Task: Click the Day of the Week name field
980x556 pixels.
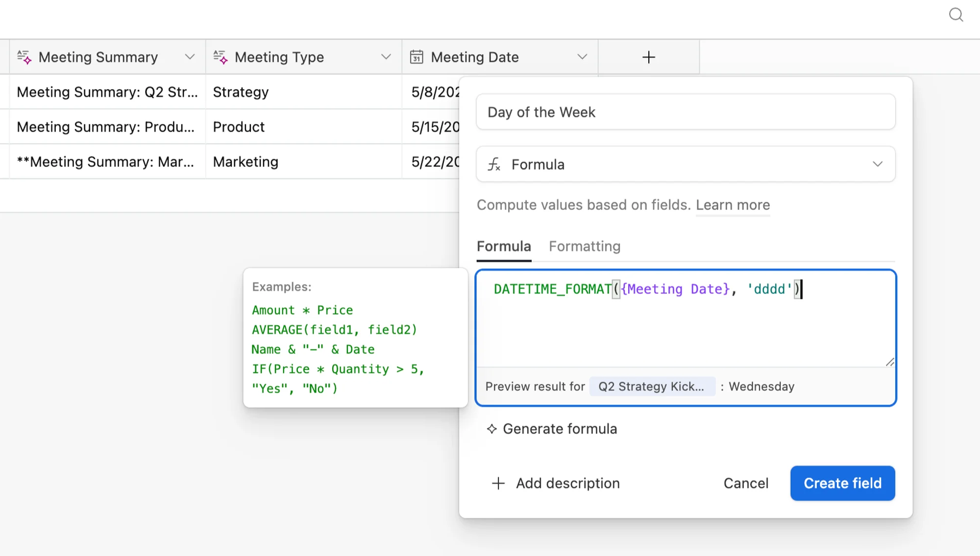Action: 686,112
